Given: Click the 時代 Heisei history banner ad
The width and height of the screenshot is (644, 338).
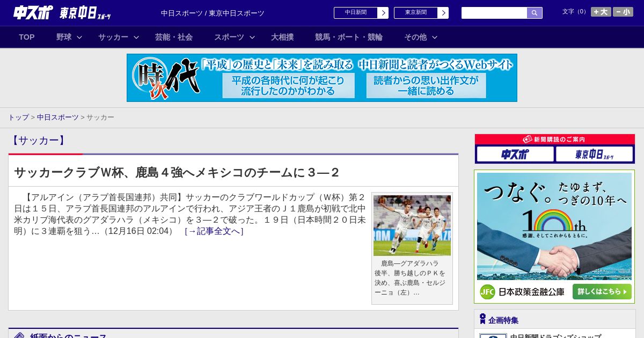Looking at the screenshot, I should (322, 78).
